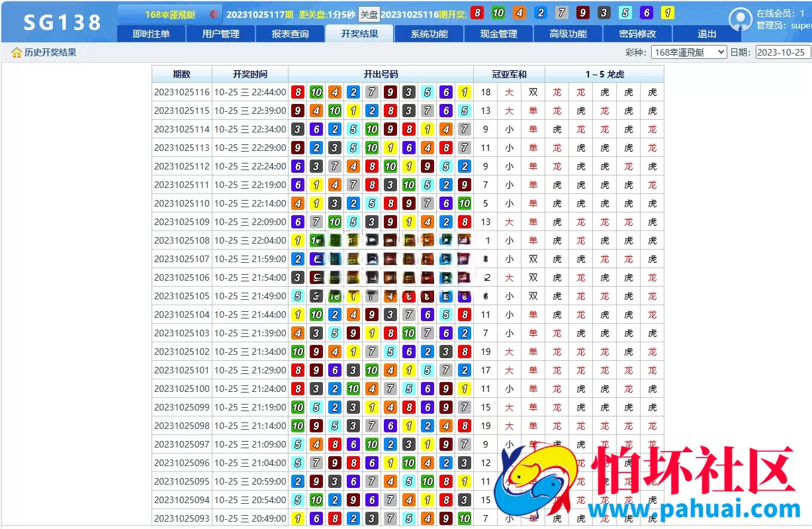
Task: Click the 关盘 button
Action: pyautogui.click(x=369, y=14)
